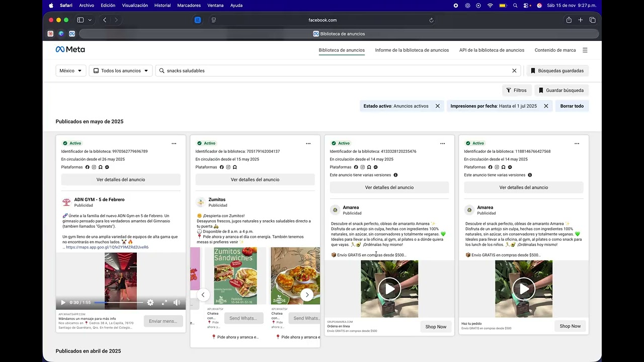
Task: Make the ADN GYM video fullscreen
Action: click(164, 302)
